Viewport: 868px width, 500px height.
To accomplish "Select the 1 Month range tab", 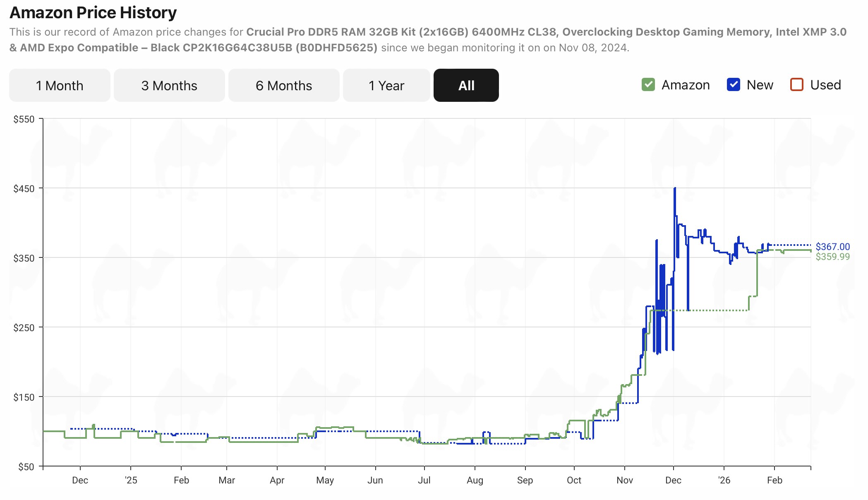I will pyautogui.click(x=60, y=85).
